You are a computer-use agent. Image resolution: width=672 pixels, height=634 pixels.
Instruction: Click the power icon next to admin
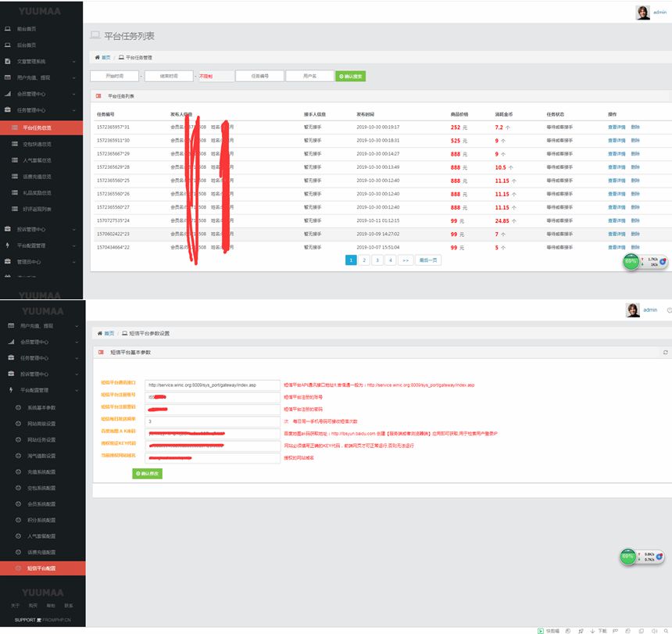(x=669, y=310)
